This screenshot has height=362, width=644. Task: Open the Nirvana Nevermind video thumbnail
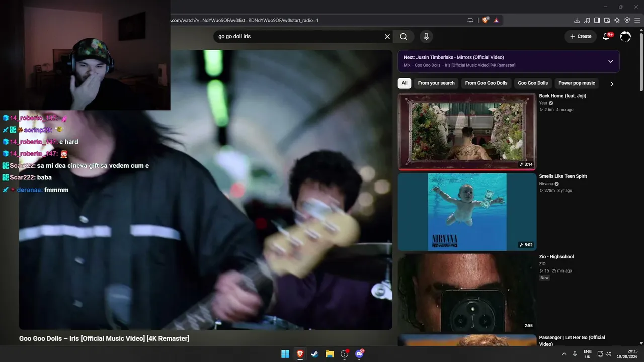click(467, 212)
